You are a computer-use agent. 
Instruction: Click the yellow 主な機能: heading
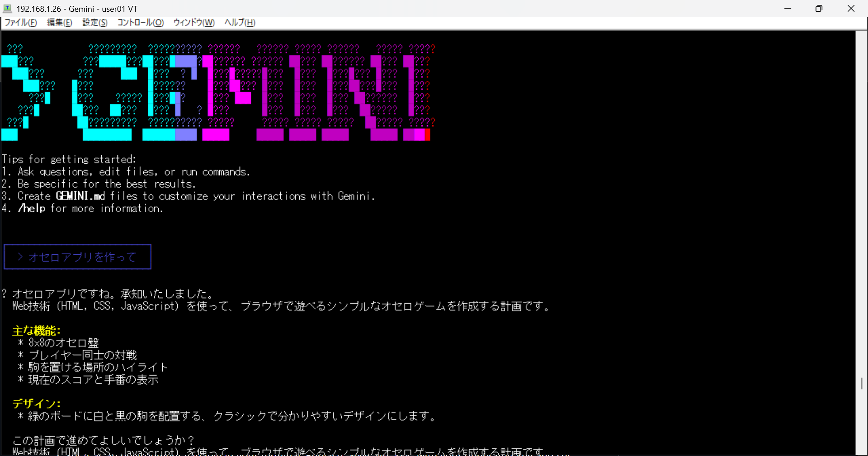(x=36, y=331)
